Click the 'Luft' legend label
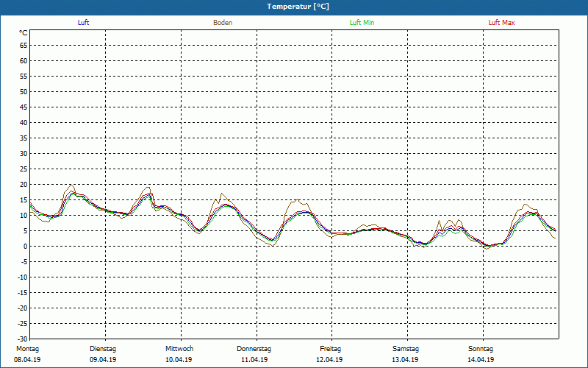 click(83, 23)
